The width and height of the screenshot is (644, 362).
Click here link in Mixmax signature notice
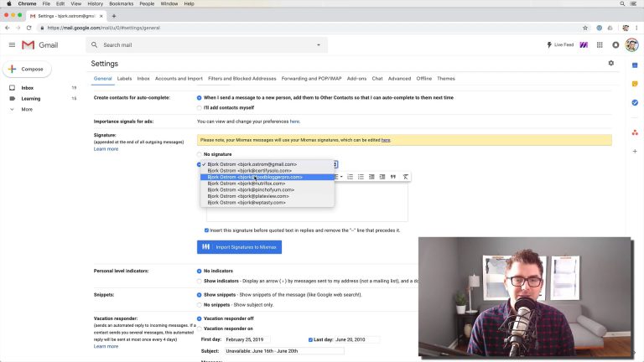tap(385, 140)
